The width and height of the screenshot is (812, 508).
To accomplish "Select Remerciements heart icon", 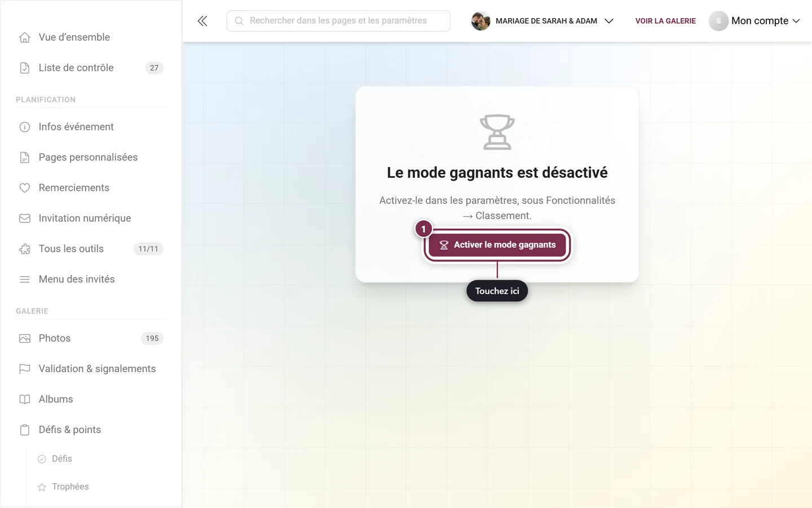I will pos(25,188).
